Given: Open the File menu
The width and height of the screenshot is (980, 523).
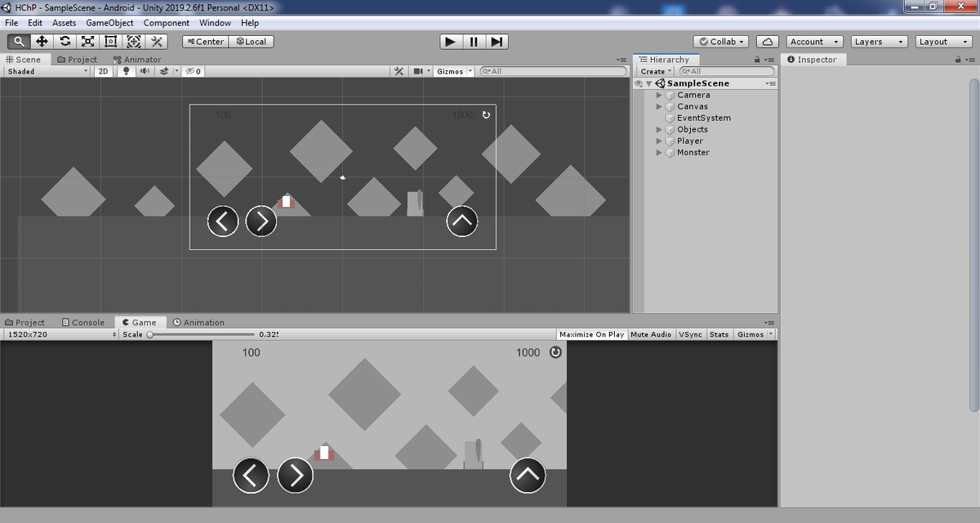Looking at the screenshot, I should coord(11,23).
